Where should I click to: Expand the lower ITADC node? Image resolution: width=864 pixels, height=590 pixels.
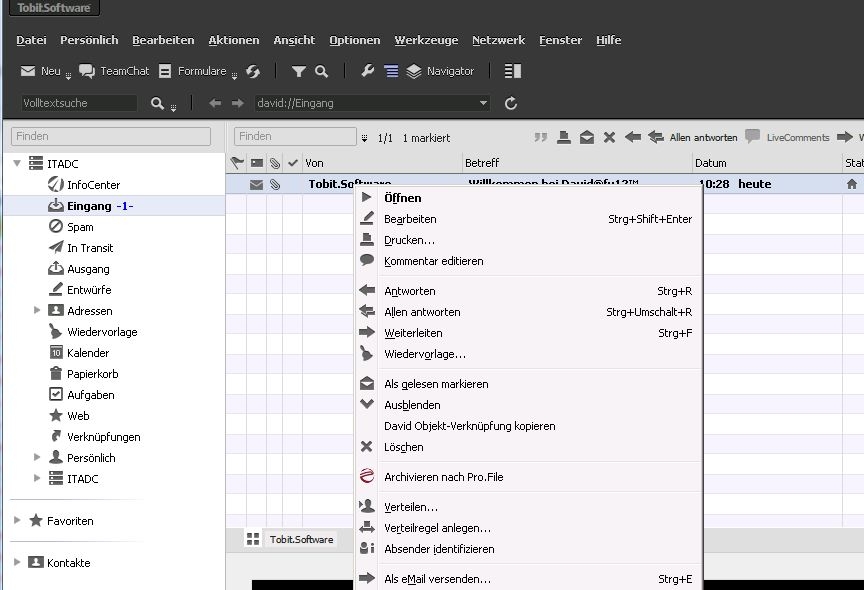point(37,478)
